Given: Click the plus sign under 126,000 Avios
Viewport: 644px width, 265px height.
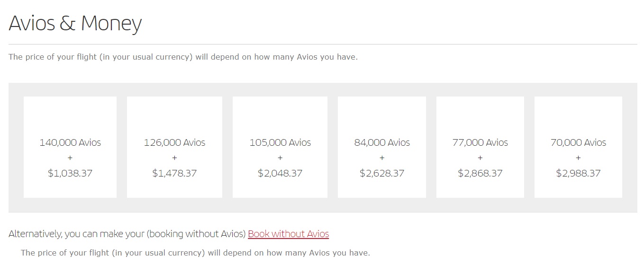Looking at the screenshot, I should pyautogui.click(x=174, y=158).
